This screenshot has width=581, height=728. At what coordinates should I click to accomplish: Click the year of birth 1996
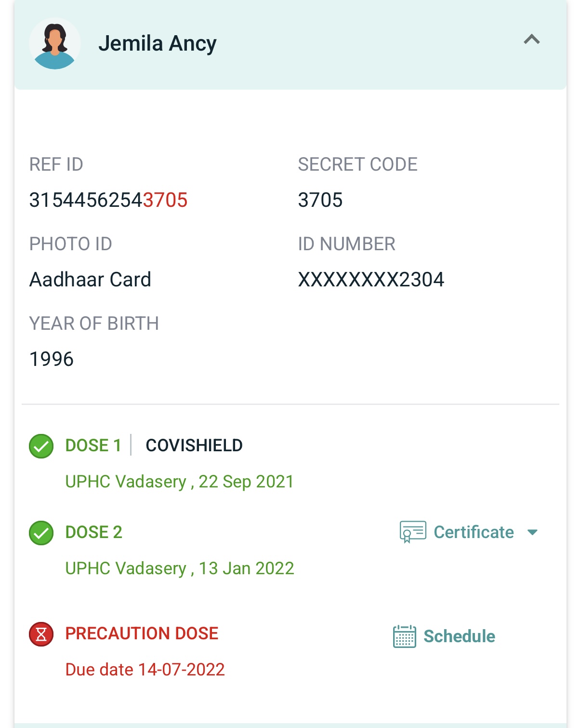52,359
